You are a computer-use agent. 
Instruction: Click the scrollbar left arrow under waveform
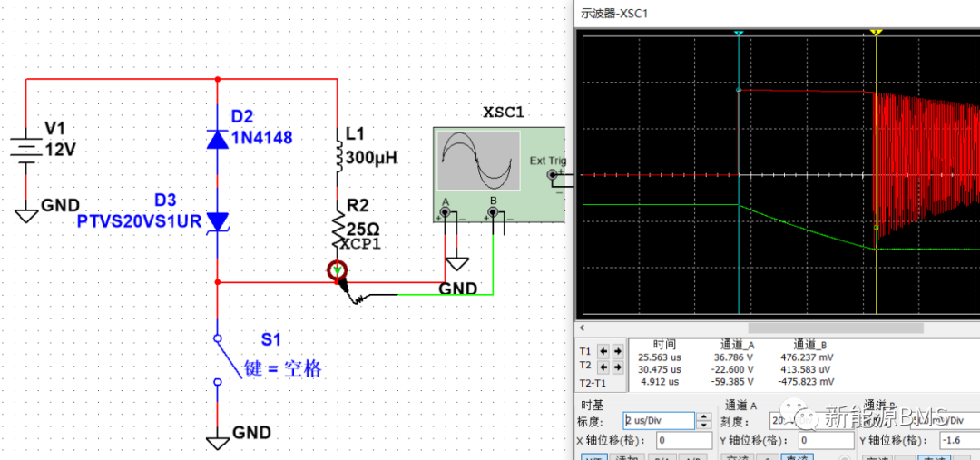pyautogui.click(x=583, y=328)
